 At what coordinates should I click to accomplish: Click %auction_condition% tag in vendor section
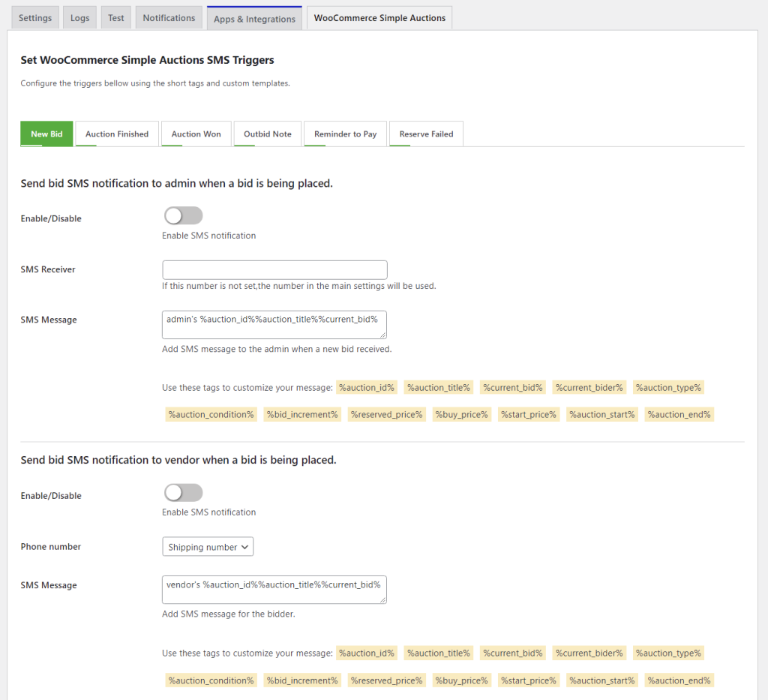click(211, 680)
